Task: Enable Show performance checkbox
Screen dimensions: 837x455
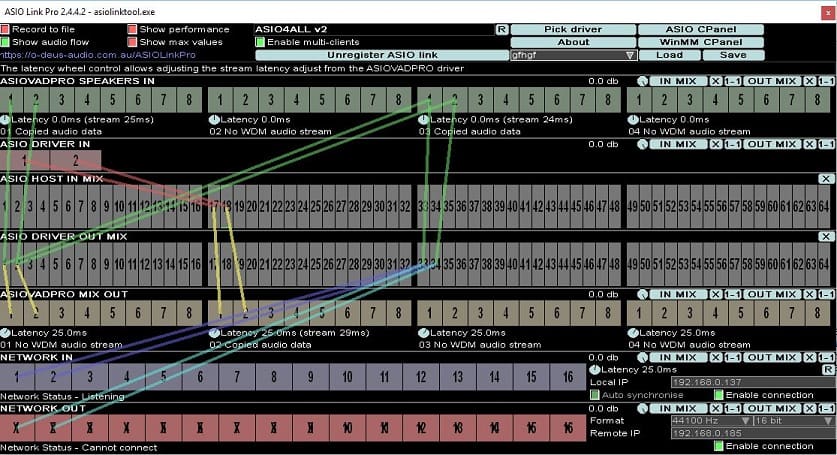Action: pos(132,29)
